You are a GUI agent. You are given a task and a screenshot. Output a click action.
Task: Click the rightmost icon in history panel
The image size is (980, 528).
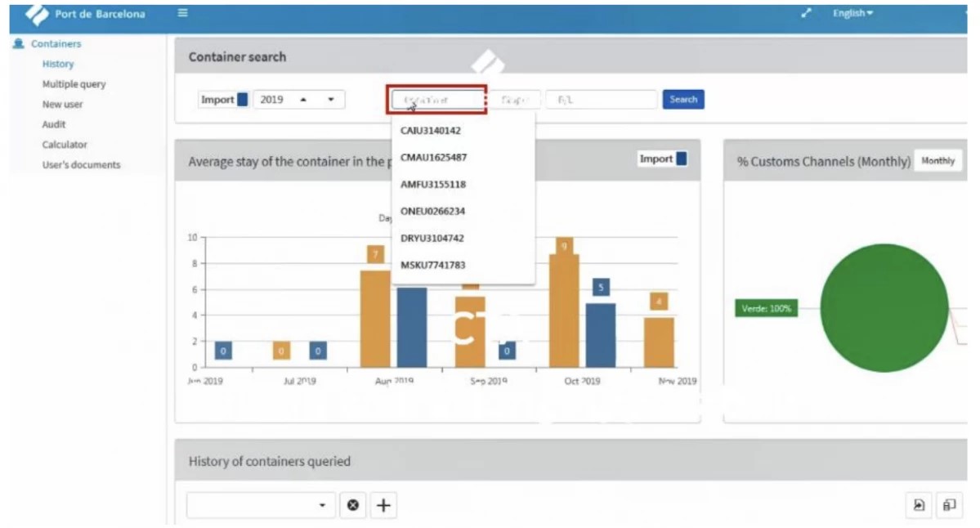pos(949,506)
